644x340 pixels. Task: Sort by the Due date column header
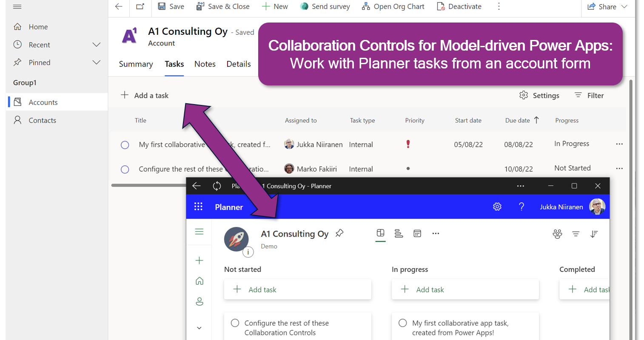coord(518,120)
